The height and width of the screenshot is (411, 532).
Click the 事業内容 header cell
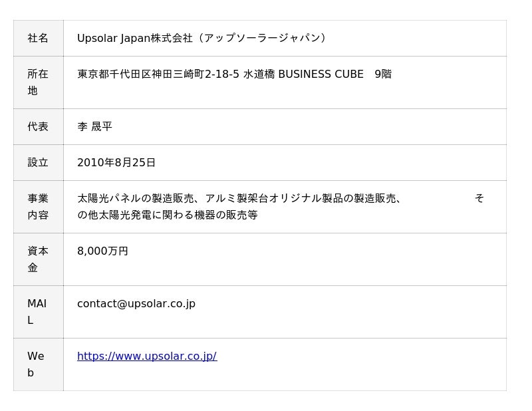[38, 207]
